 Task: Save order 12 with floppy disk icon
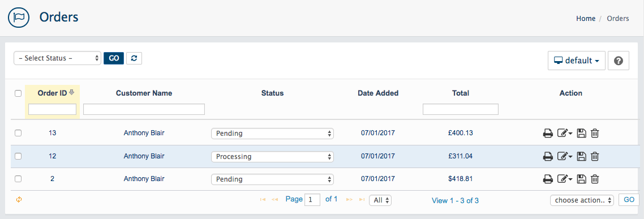coord(581,156)
